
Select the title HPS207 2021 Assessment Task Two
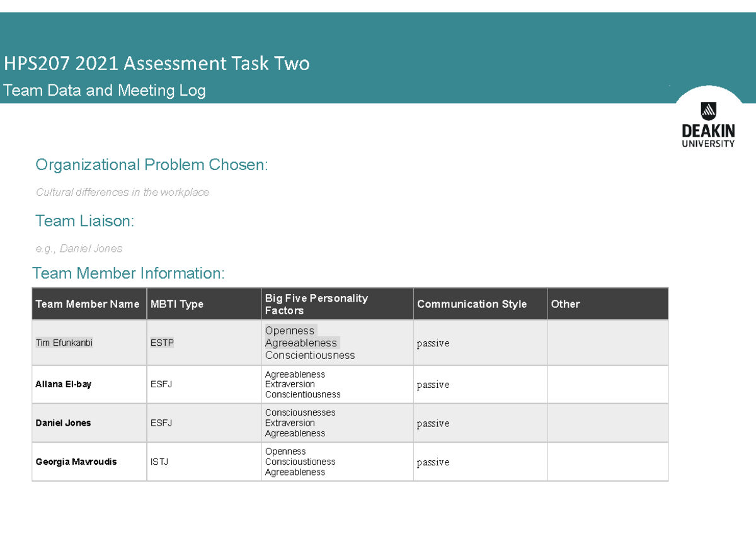[x=156, y=64]
